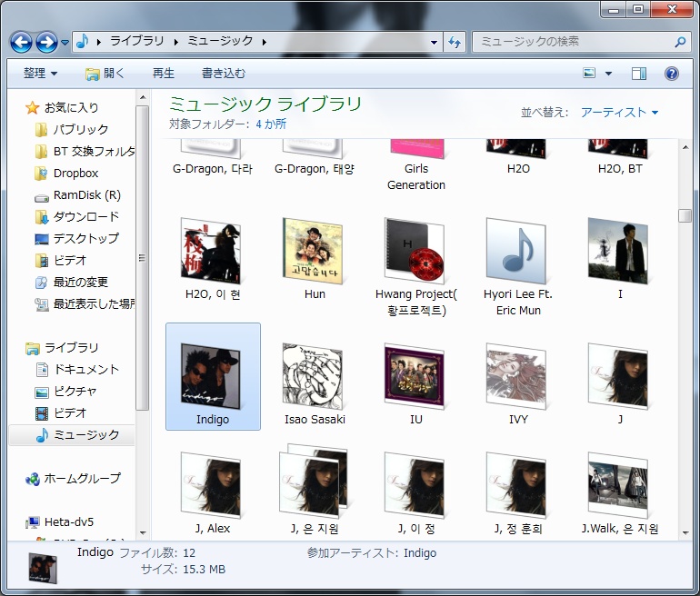Select the Girls Generation artist stack
The width and height of the screenshot is (700, 596).
(x=416, y=165)
